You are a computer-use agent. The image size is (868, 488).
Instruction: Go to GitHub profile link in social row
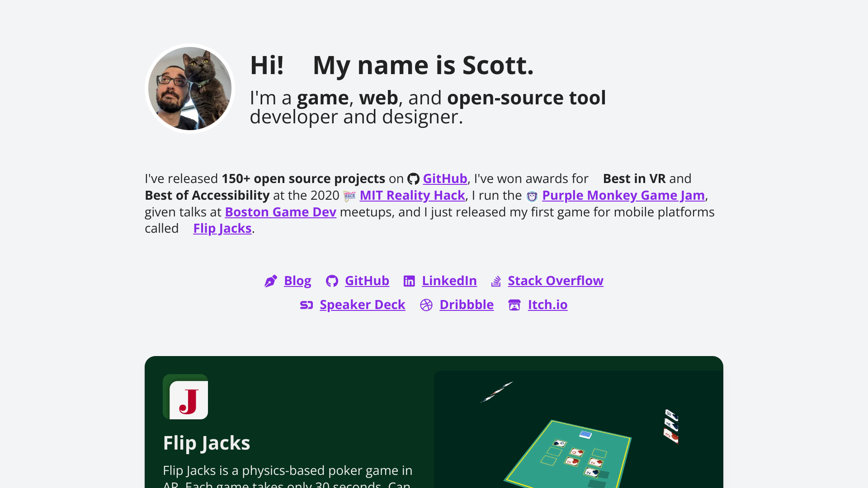pos(367,281)
